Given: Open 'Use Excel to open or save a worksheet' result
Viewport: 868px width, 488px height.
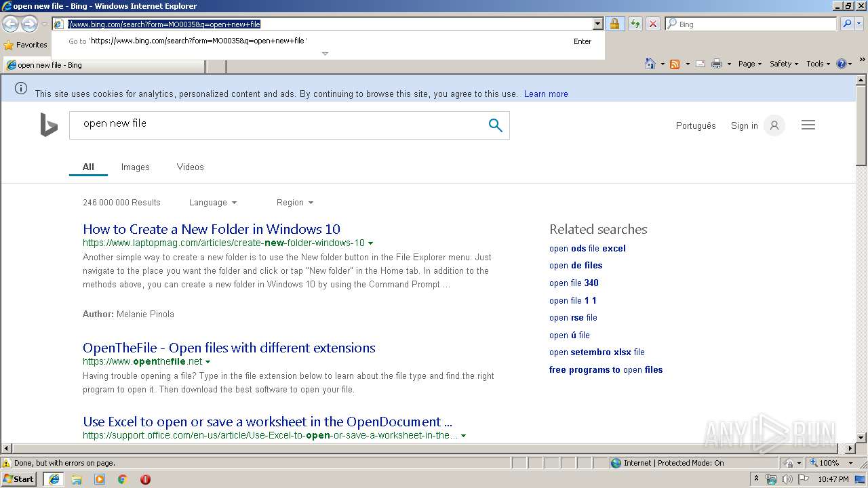Looking at the screenshot, I should (267, 422).
